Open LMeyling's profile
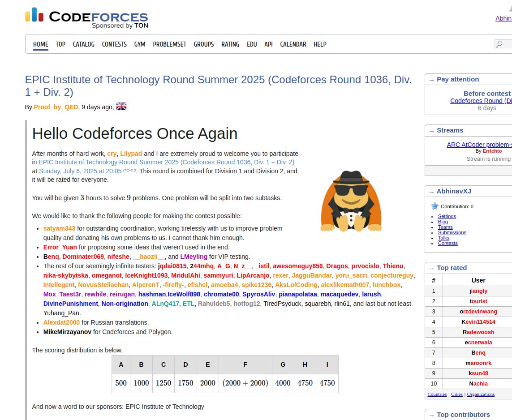 point(194,257)
